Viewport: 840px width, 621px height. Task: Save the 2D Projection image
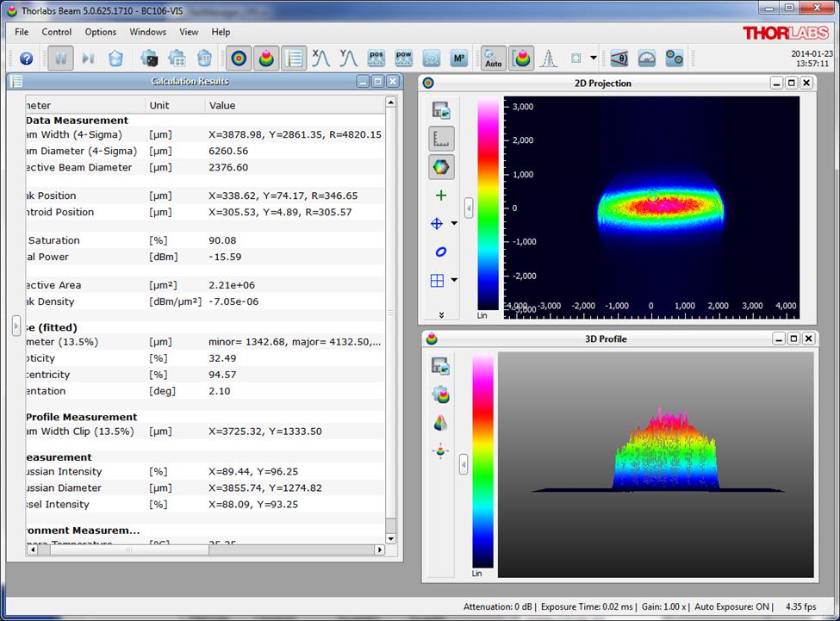tap(441, 110)
